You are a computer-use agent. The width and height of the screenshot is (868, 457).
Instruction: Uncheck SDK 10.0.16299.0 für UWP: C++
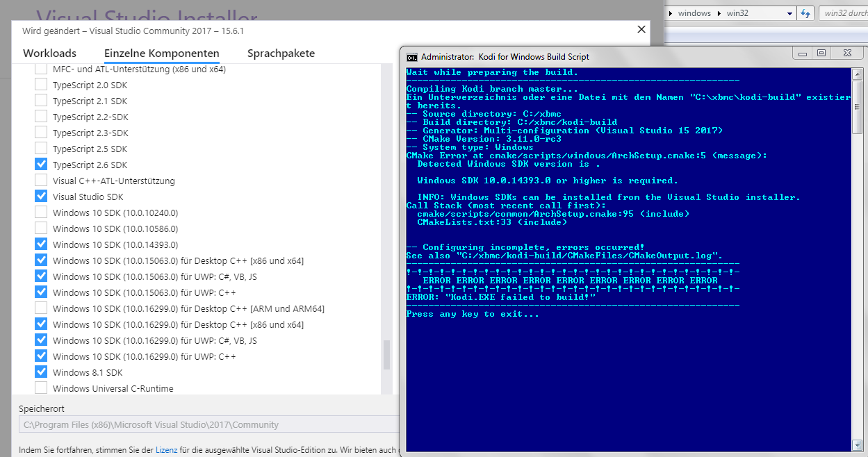41,356
